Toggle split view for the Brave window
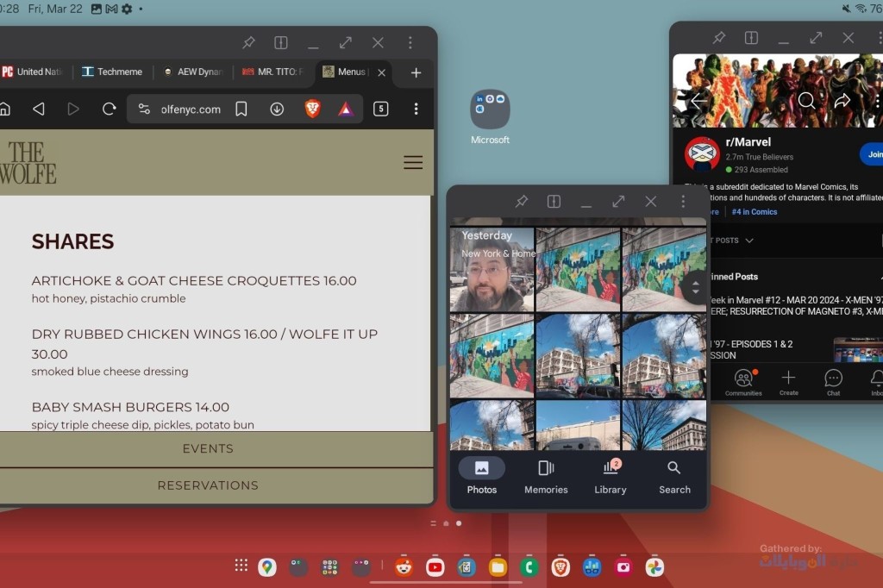Screen dimensions: 883x588 click(280, 42)
